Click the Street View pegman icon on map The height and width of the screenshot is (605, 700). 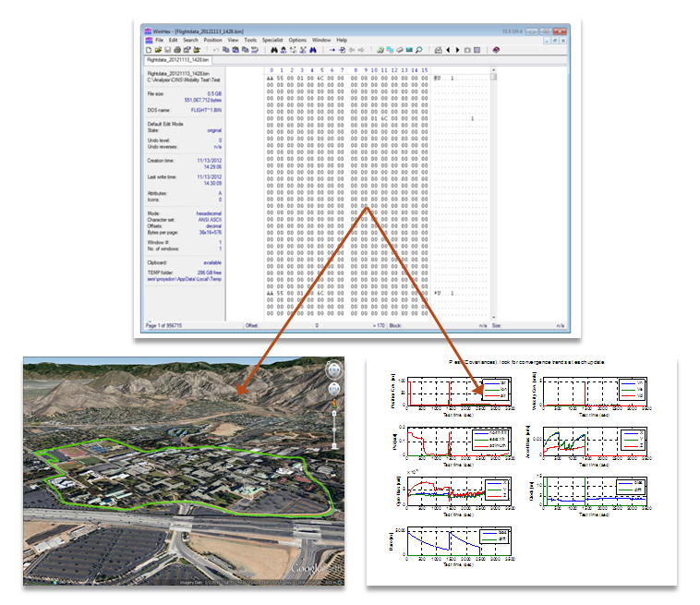coord(334,404)
